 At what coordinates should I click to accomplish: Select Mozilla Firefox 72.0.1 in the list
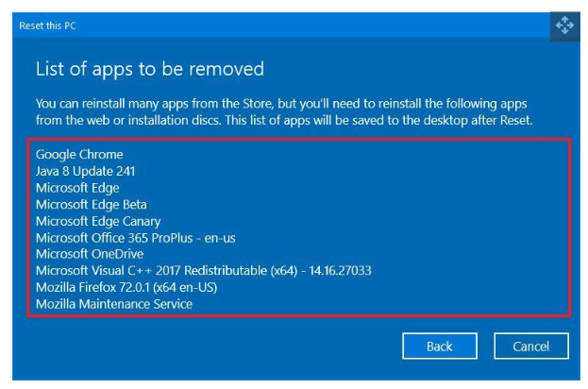[x=137, y=288]
